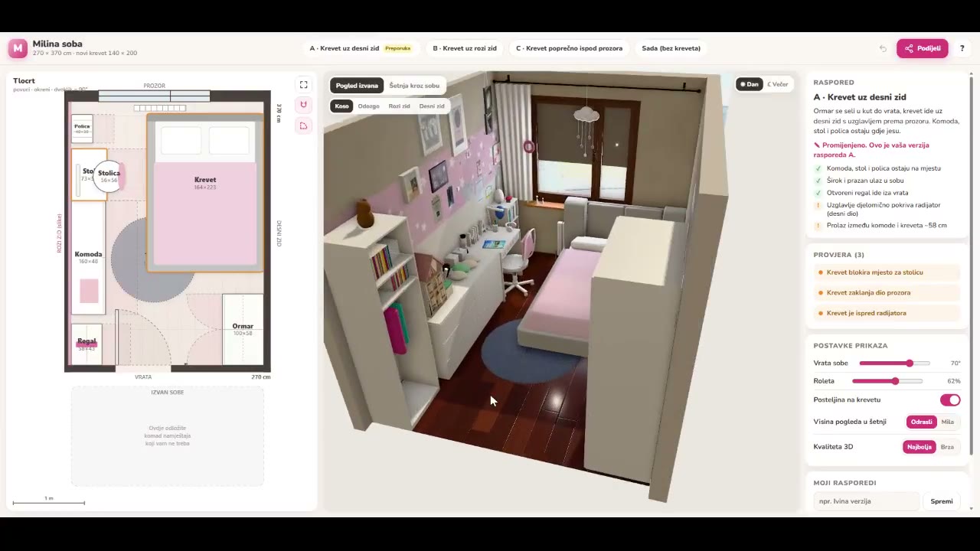The height and width of the screenshot is (551, 980).
Task: Select the Stolica chair circle in the floor plan
Action: [x=109, y=176]
